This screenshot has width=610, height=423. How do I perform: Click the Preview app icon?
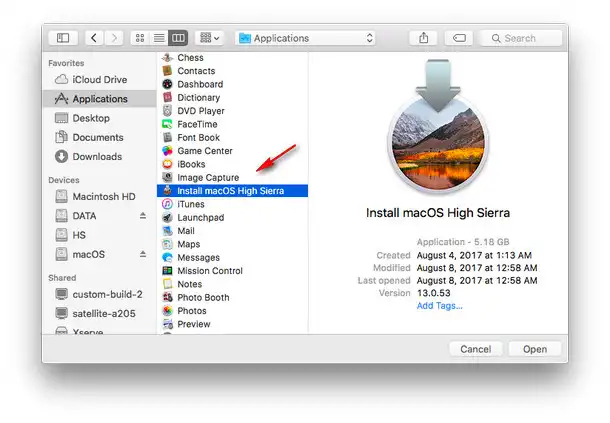click(x=167, y=324)
